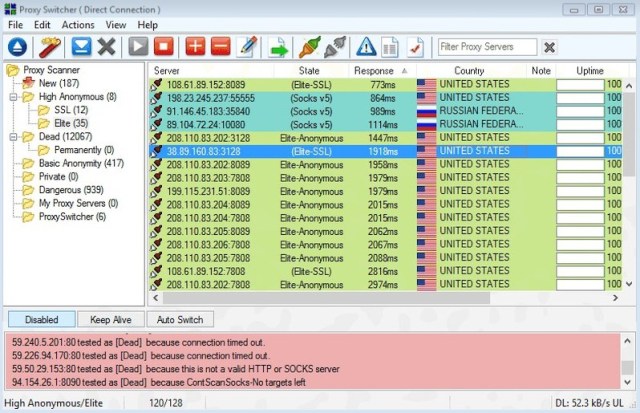The image size is (640, 413).
Task: Click the red plus Add proxy icon
Action: pyautogui.click(x=195, y=47)
